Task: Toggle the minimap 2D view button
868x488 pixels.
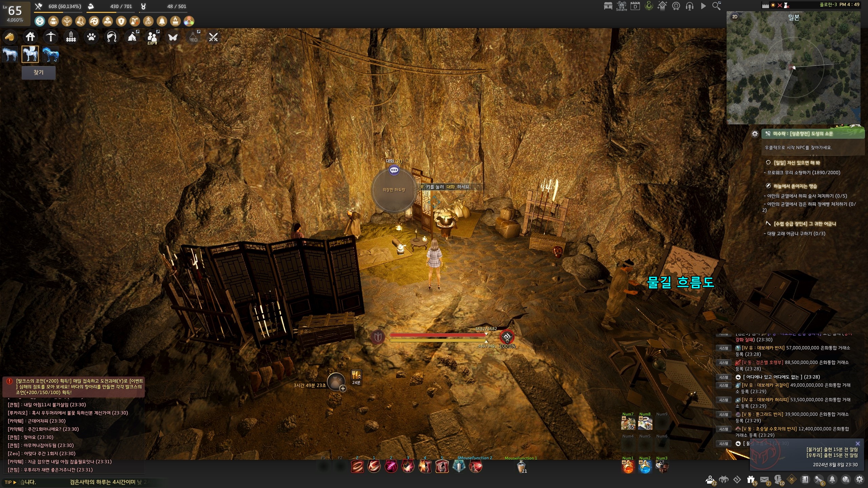Action: coord(735,17)
